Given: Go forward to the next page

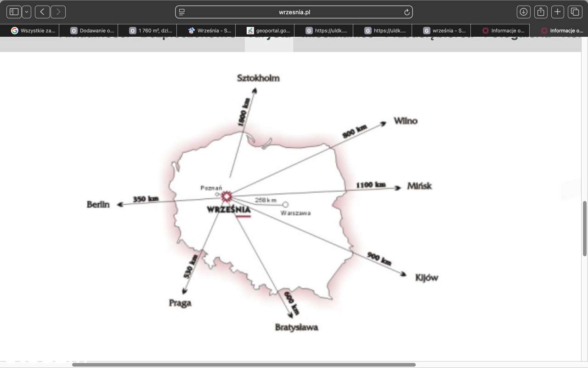Looking at the screenshot, I should pyautogui.click(x=58, y=12).
